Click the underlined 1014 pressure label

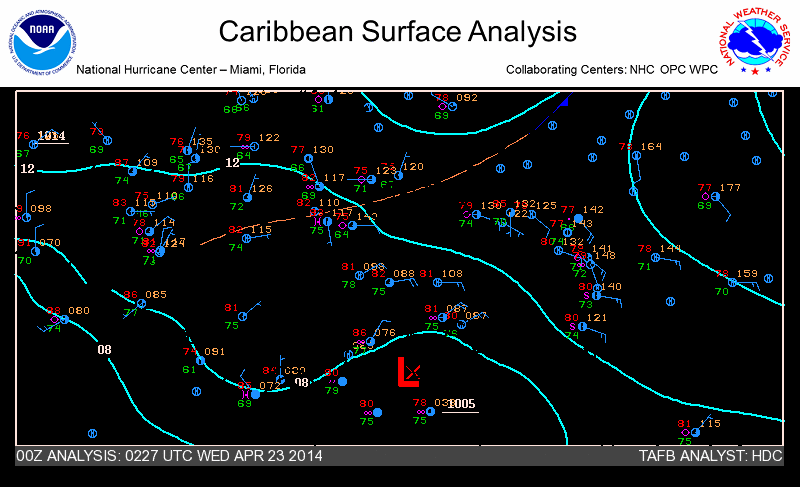[52, 136]
